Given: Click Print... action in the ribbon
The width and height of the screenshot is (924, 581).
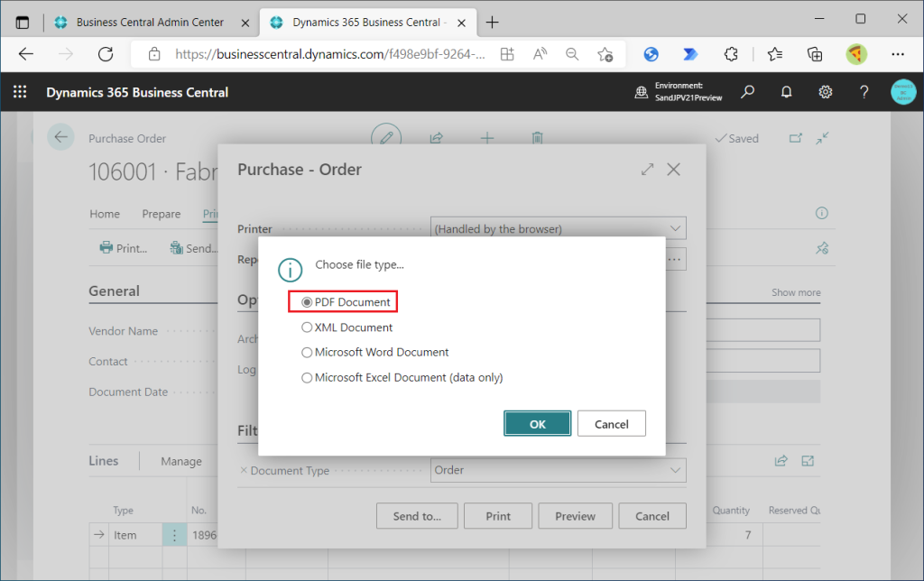Looking at the screenshot, I should [x=124, y=248].
